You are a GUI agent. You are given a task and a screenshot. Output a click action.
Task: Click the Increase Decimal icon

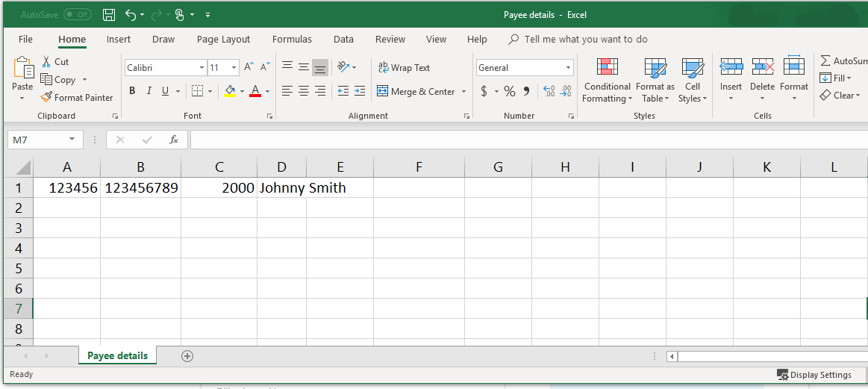click(549, 91)
